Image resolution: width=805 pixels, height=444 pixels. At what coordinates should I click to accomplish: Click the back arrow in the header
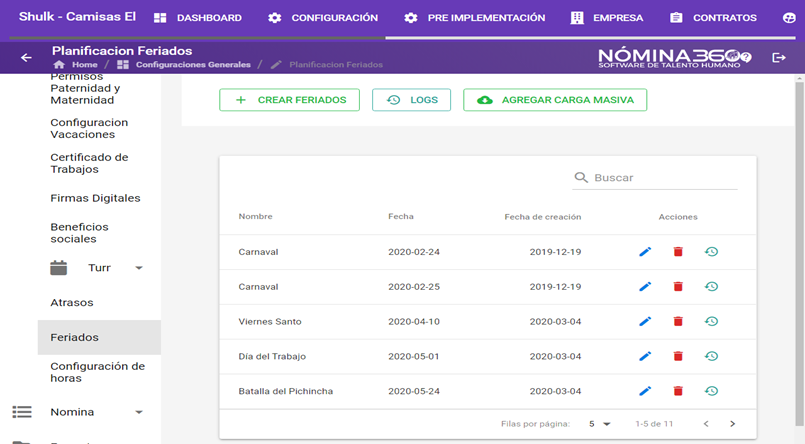pos(26,58)
